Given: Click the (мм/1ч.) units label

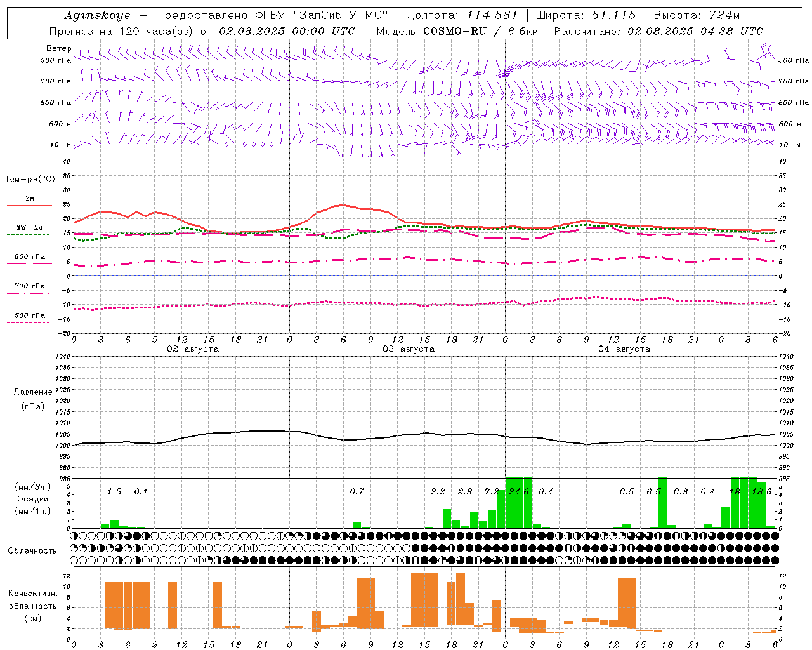Looking at the screenshot, I should coord(32,511).
